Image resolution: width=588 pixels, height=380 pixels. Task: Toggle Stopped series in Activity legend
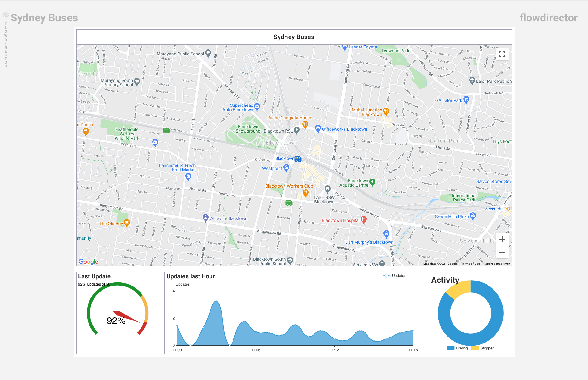click(x=483, y=348)
